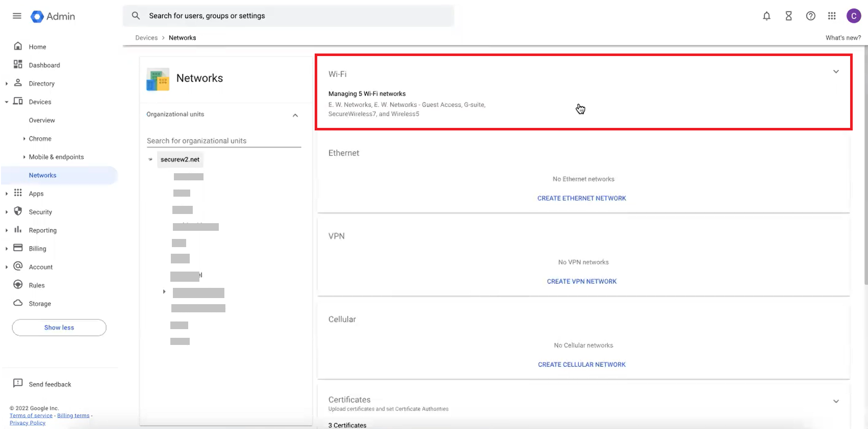The width and height of the screenshot is (868, 429).
Task: Click the Search for organizational units field
Action: pos(223,141)
